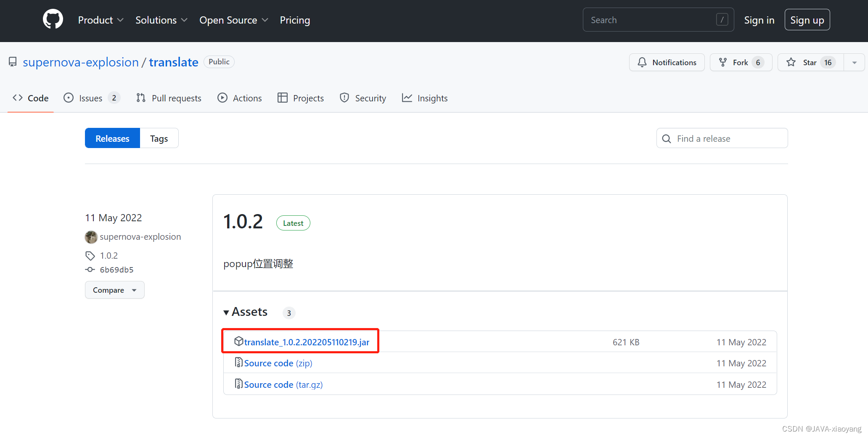
Task: Click the Pull requests icon
Action: (141, 98)
